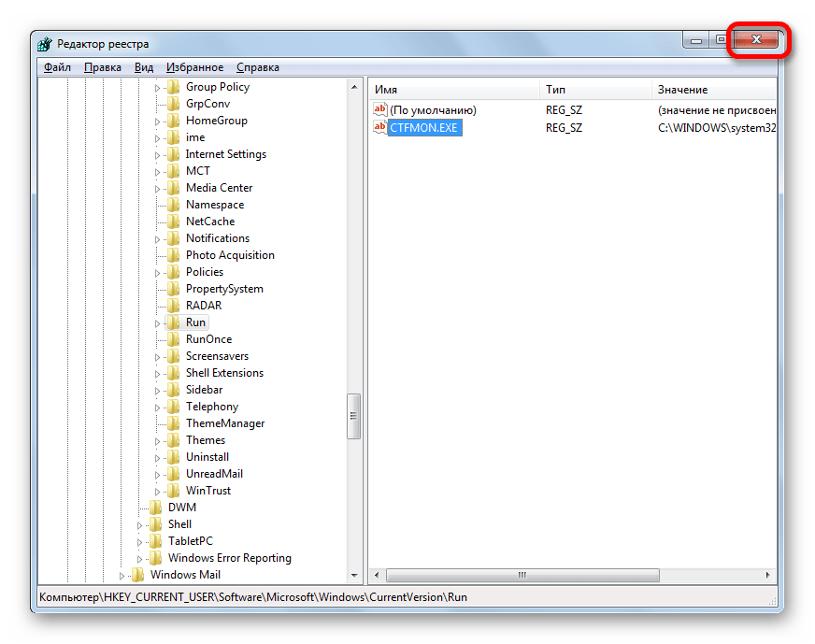
Task: Click the Photo Acquisition folder icon
Action: [x=174, y=255]
